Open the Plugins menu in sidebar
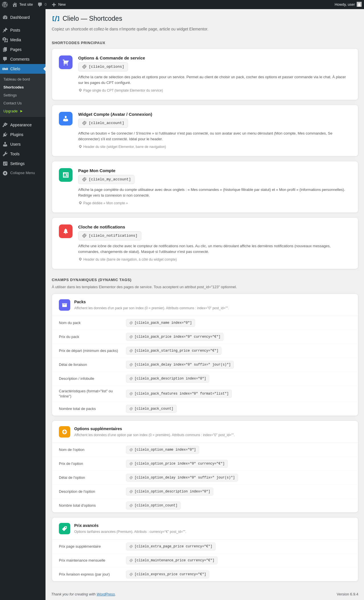Viewport: 364px width, 600px height. click(17, 135)
